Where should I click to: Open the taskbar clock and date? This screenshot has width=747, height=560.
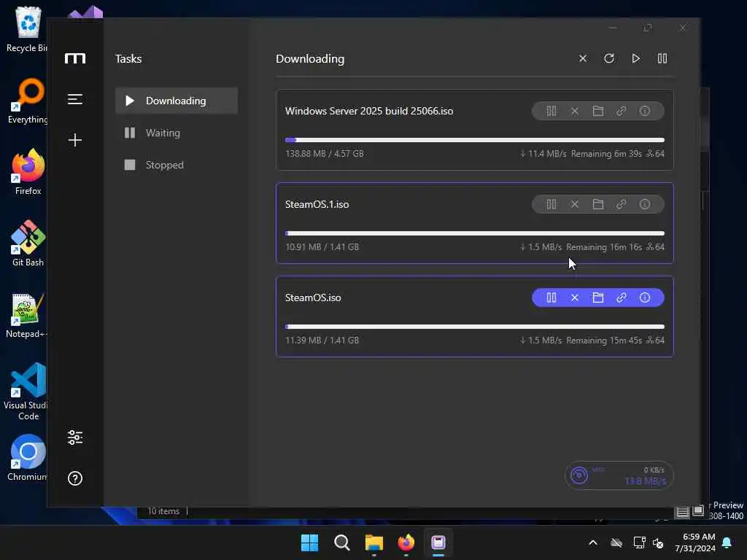695,542
